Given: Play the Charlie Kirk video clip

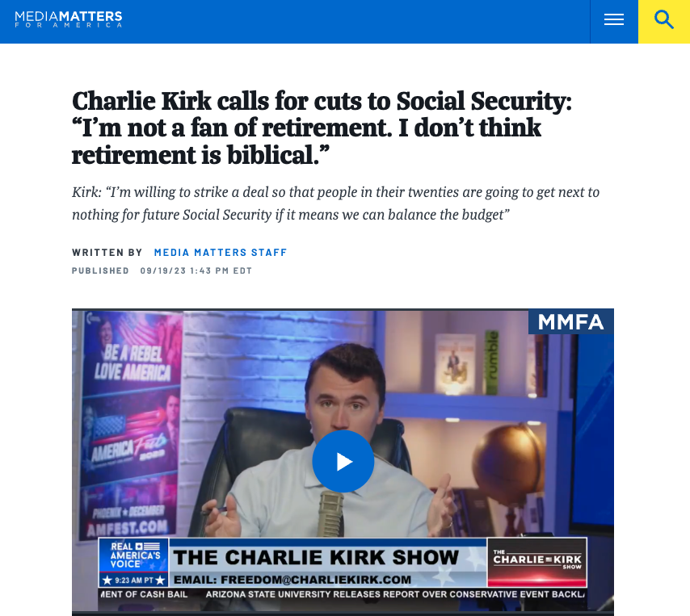Looking at the screenshot, I should click(x=343, y=461).
